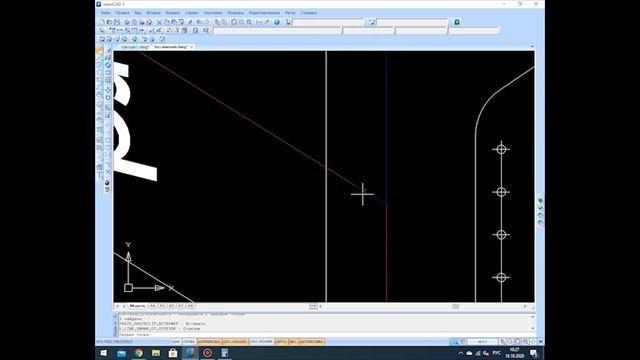Click the green icon at toolbar end
Image resolution: width=640 pixels, height=360 pixels.
click(457, 22)
